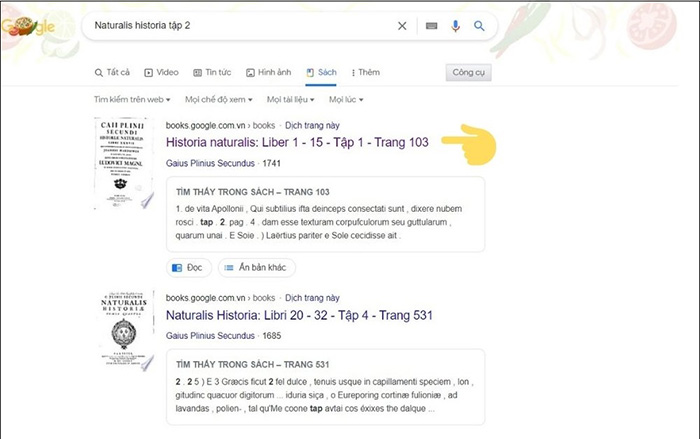Open Historia naturalis Liber 1 - 15 link
The height and width of the screenshot is (439, 700).
(297, 143)
